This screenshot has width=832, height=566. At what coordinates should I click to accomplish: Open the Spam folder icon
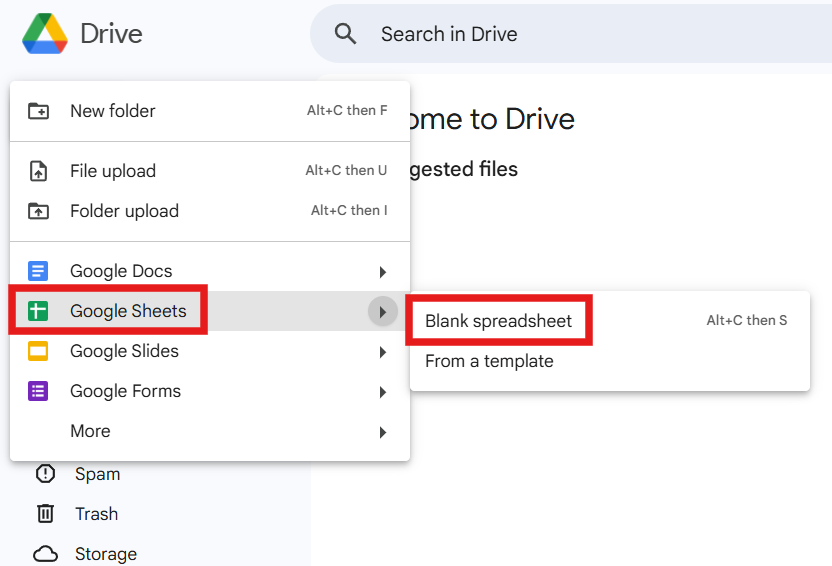pyautogui.click(x=45, y=474)
